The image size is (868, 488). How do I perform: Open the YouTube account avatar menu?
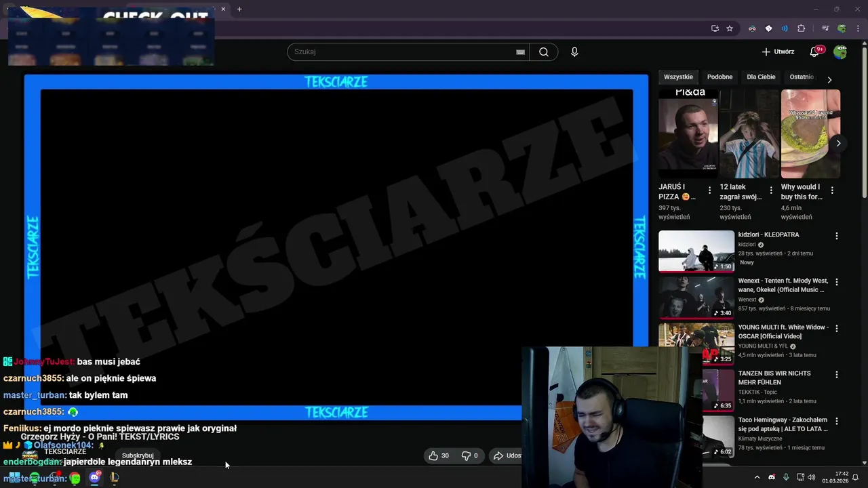point(840,52)
